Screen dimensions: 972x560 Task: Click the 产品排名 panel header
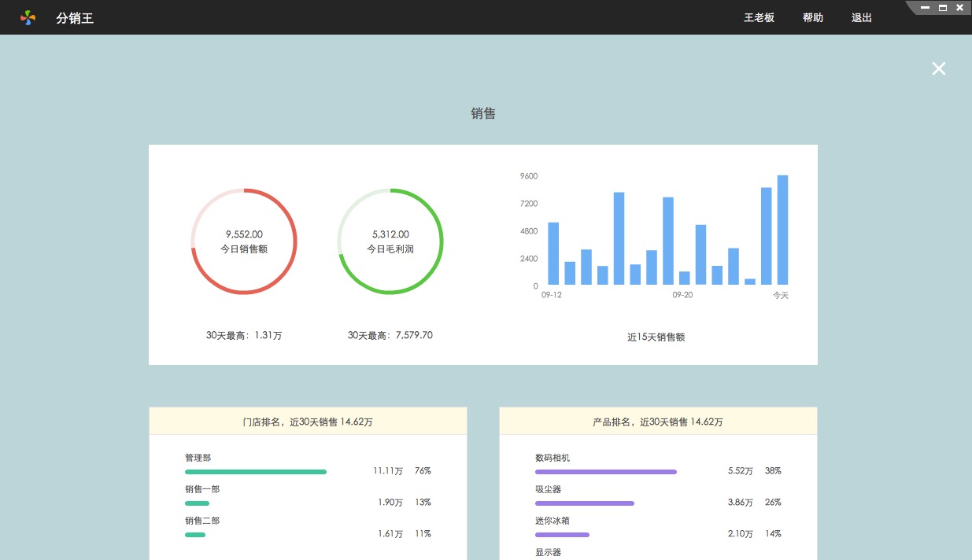tap(658, 422)
